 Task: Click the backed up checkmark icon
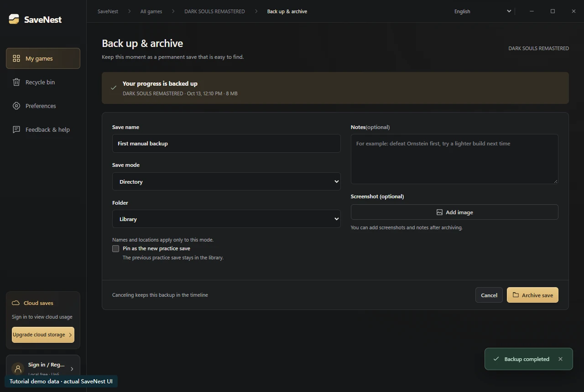(x=114, y=88)
